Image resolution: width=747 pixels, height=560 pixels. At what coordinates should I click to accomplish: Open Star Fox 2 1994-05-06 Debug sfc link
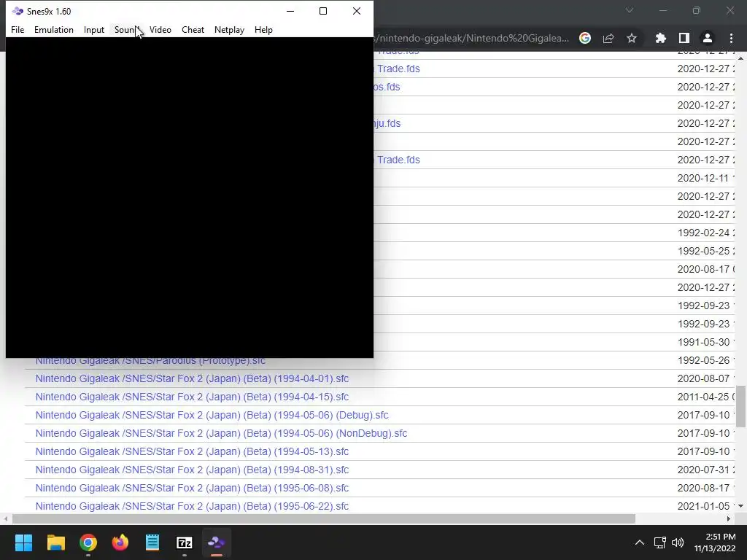point(212,415)
